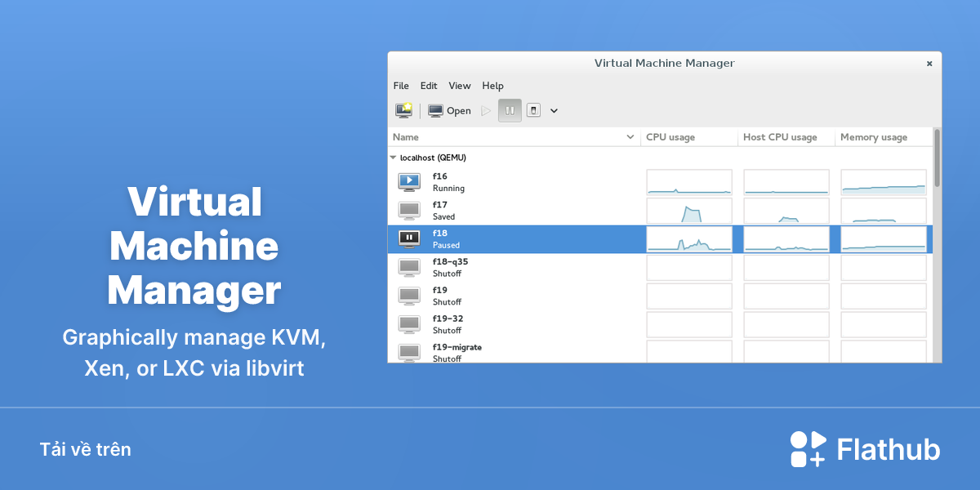Click the paused f18 VM icon

[409, 239]
